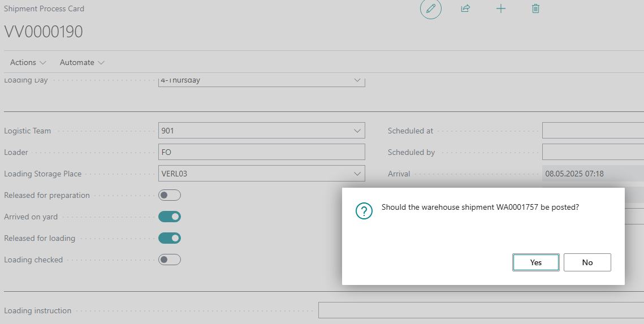Enable the Loading checked toggle
Image resolution: width=644 pixels, height=324 pixels.
point(170,260)
